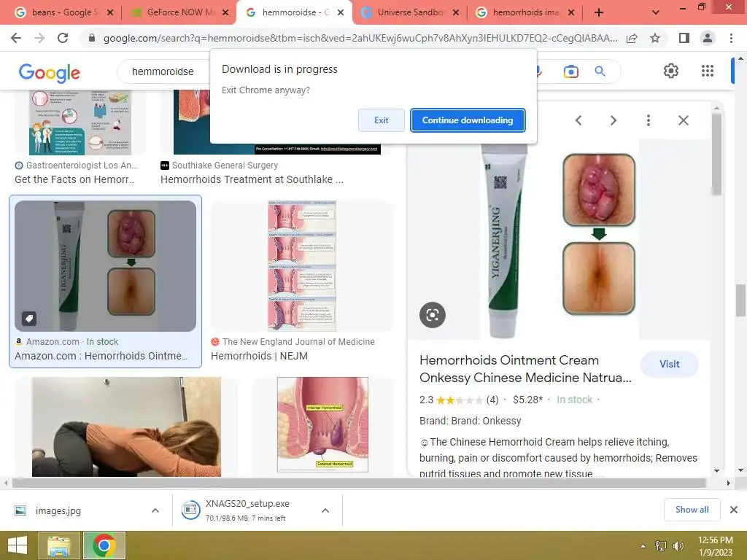
Task: Search by image with camera icon
Action: 570,71
